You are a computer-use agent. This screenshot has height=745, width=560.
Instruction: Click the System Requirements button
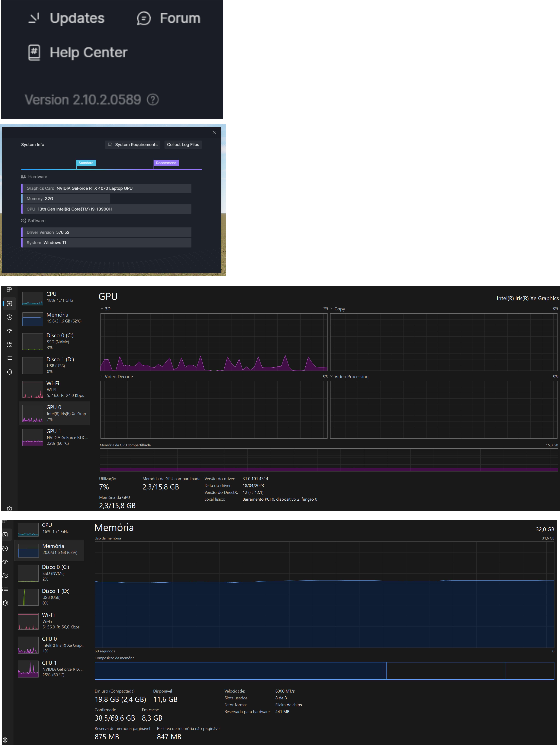(x=133, y=144)
